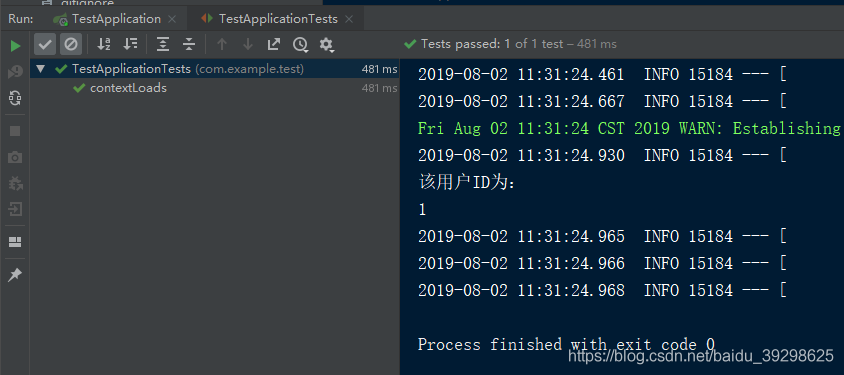Switch to TestApplicationTests run tab
Screen dimensions: 844x375
[x=278, y=19]
